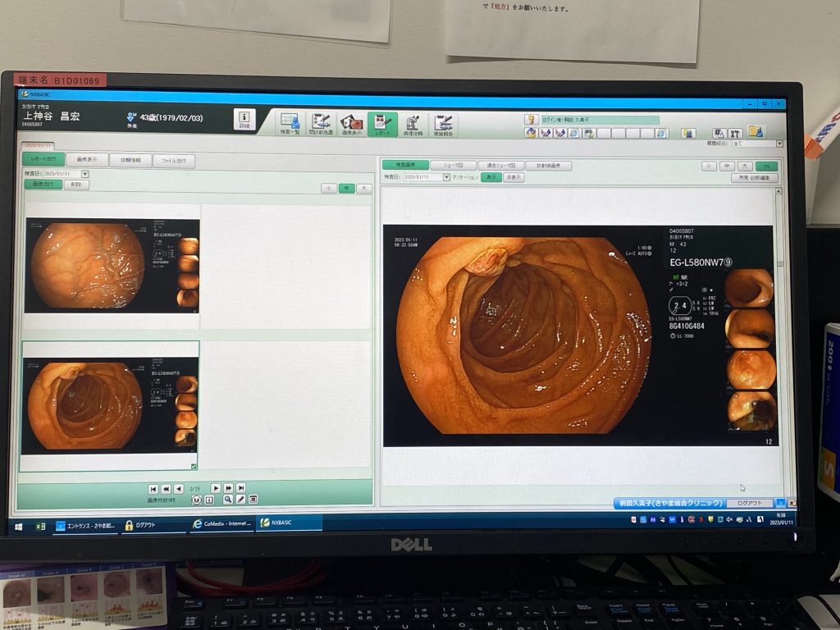Select the magnifier zoom tool
The width and height of the screenshot is (840, 630).
click(x=228, y=500)
